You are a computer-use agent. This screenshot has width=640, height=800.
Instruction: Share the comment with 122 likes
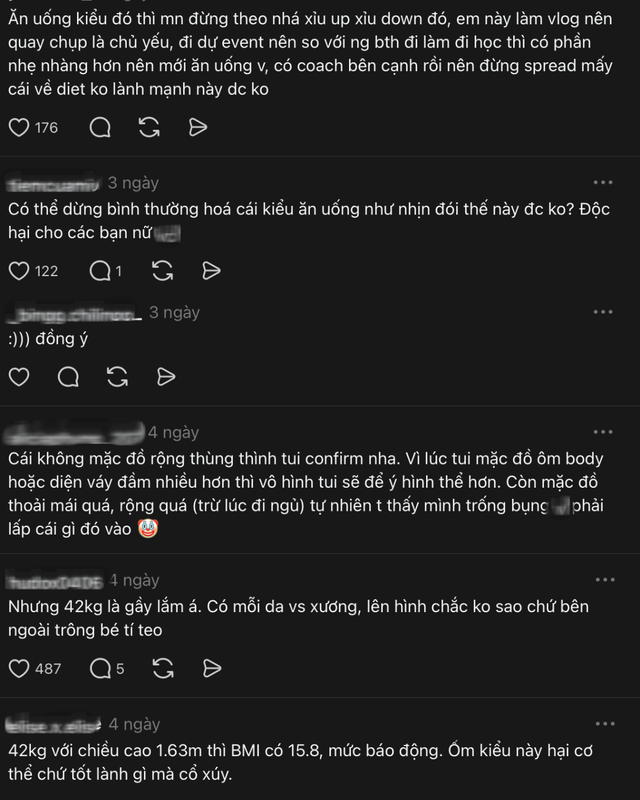[211, 270]
